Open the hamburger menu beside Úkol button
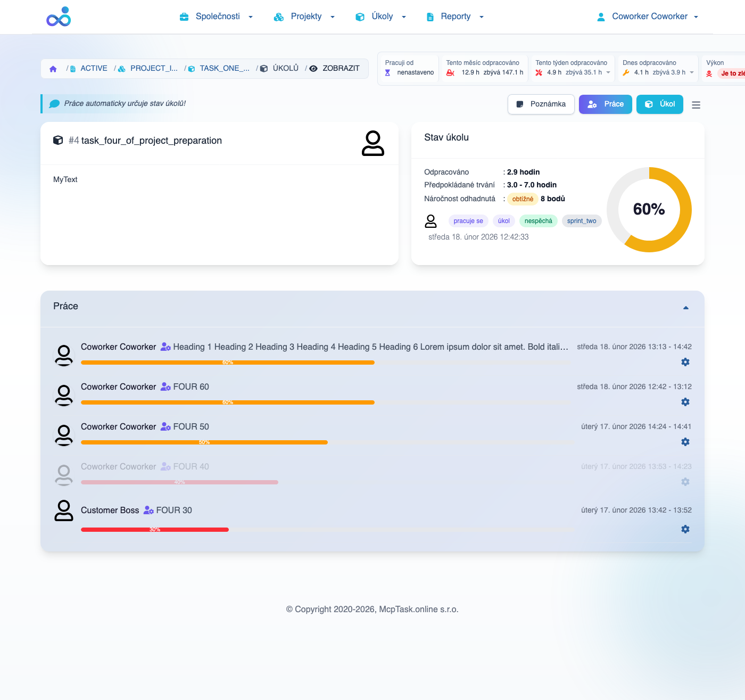 (x=696, y=105)
